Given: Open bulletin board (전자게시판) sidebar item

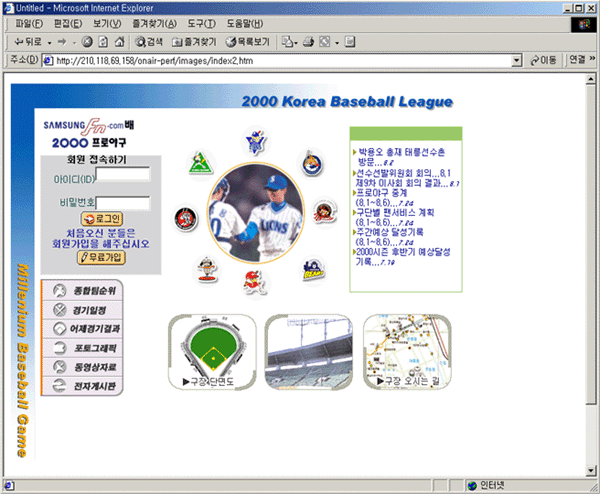Looking at the screenshot, I should (x=82, y=386).
